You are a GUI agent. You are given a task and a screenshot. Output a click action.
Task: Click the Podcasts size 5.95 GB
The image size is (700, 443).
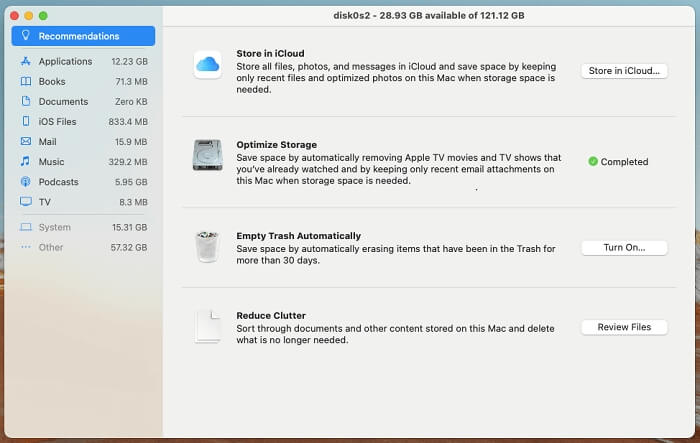pos(131,182)
